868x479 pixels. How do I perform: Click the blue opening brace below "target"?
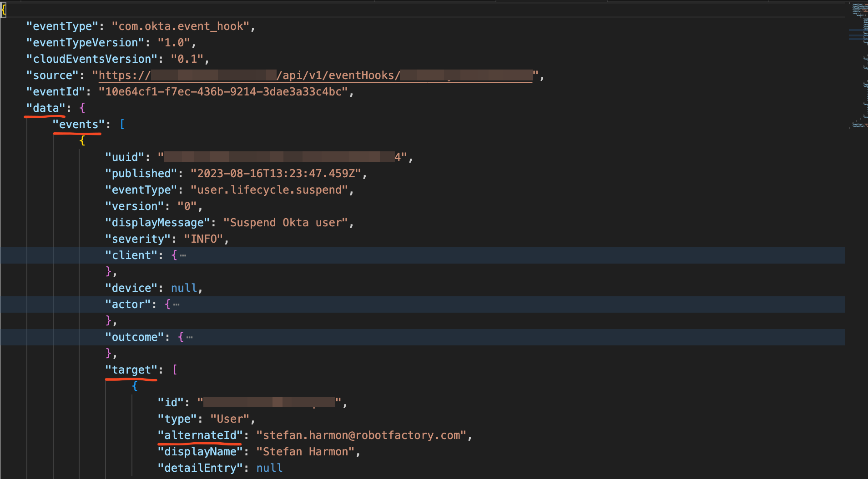[x=135, y=386]
